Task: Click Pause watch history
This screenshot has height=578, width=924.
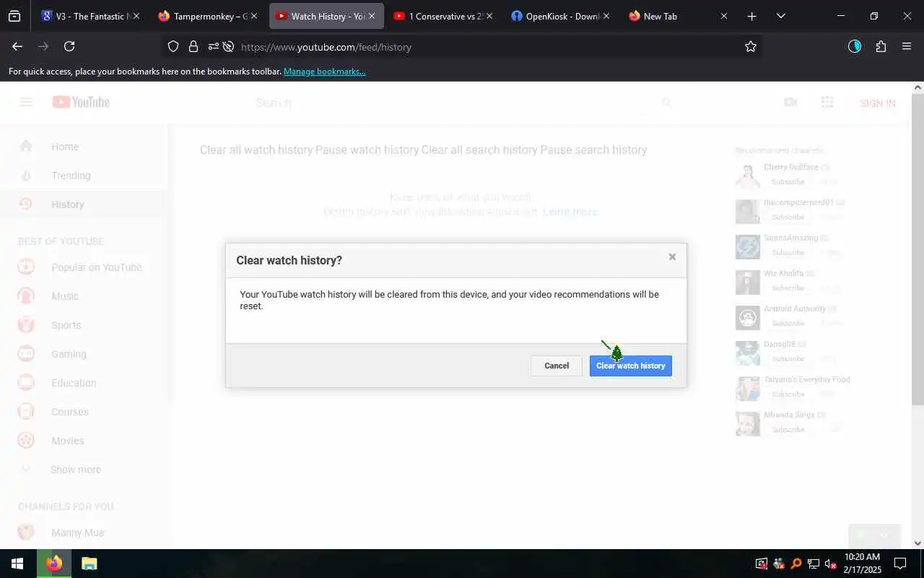Action: (x=367, y=150)
